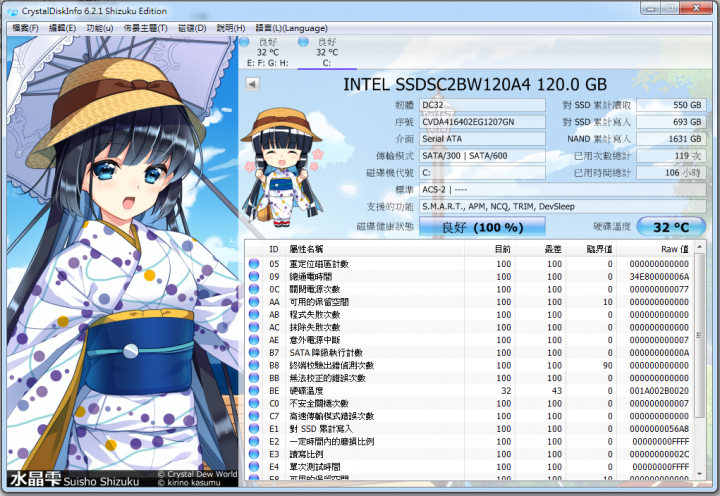Click the power on count value 119 次
This screenshot has width=720, height=496.
click(671, 156)
